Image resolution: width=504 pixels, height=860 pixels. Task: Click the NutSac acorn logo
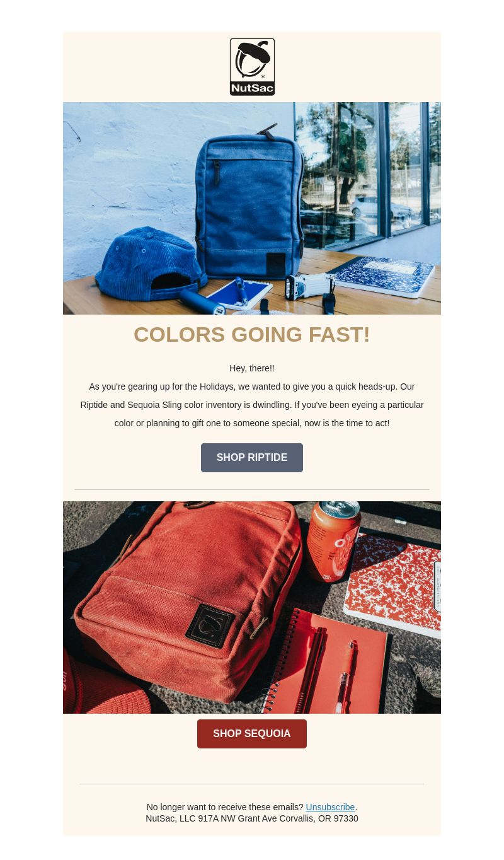[252, 67]
